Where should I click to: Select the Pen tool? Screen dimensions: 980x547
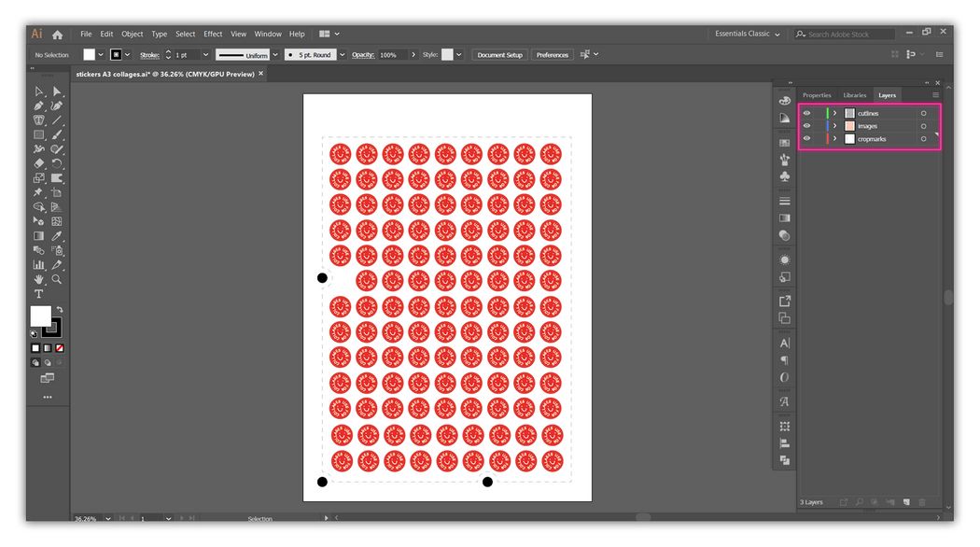(x=39, y=105)
